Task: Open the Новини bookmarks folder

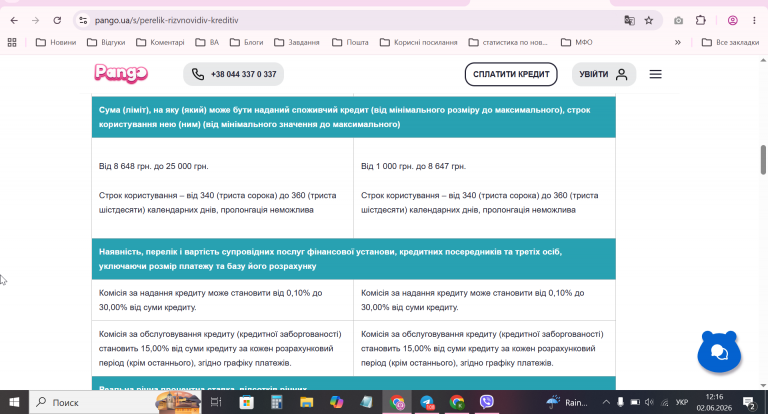Action: pyautogui.click(x=56, y=43)
